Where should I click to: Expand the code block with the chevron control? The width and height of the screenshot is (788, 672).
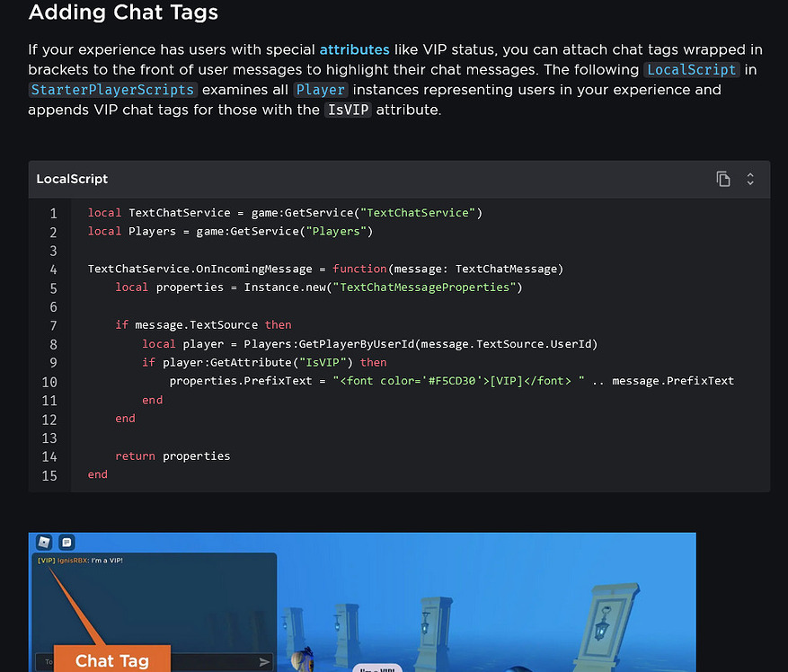click(750, 179)
